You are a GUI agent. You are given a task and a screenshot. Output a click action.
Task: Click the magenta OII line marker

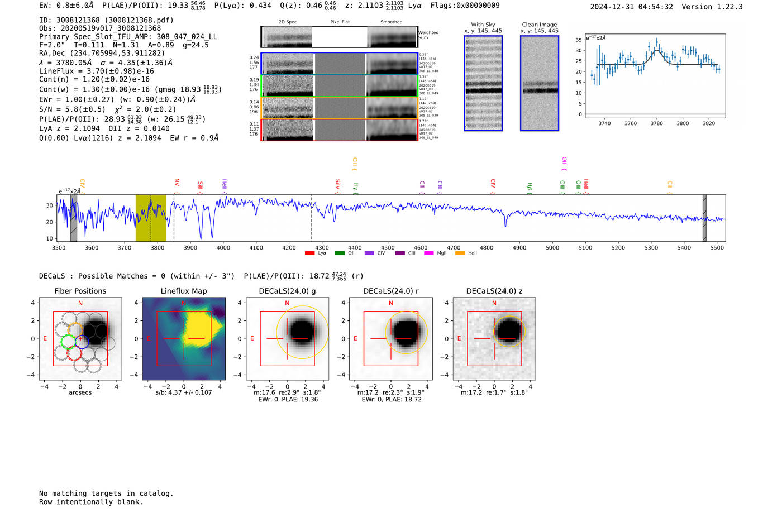pyautogui.click(x=564, y=164)
